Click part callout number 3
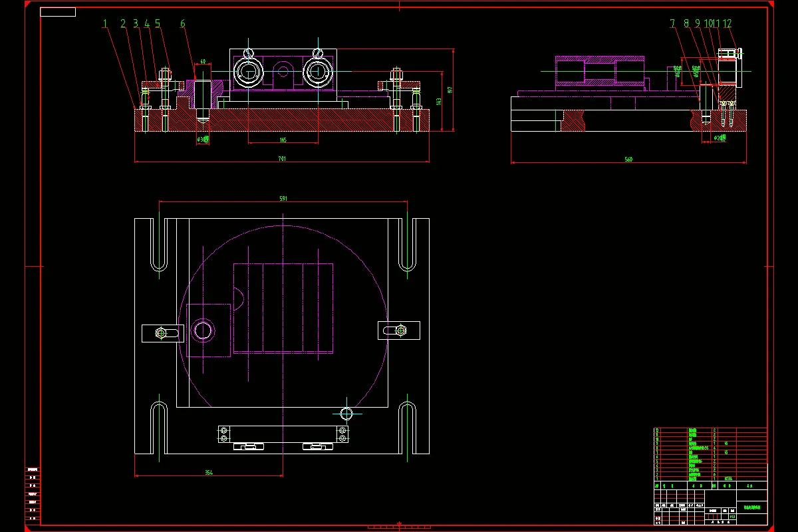Screen dimensions: 798x532 pyautogui.click(x=136, y=23)
